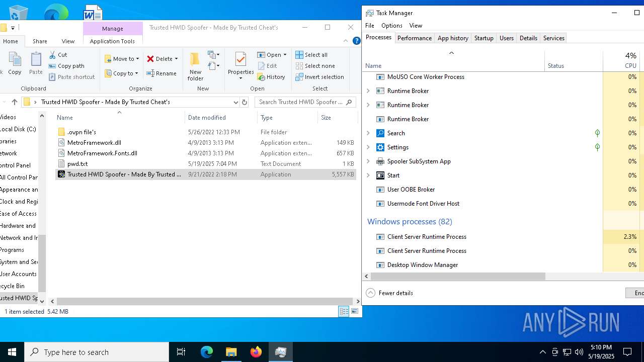Switch to Services tab in Task Manager
The image size is (644, 362).
(554, 38)
